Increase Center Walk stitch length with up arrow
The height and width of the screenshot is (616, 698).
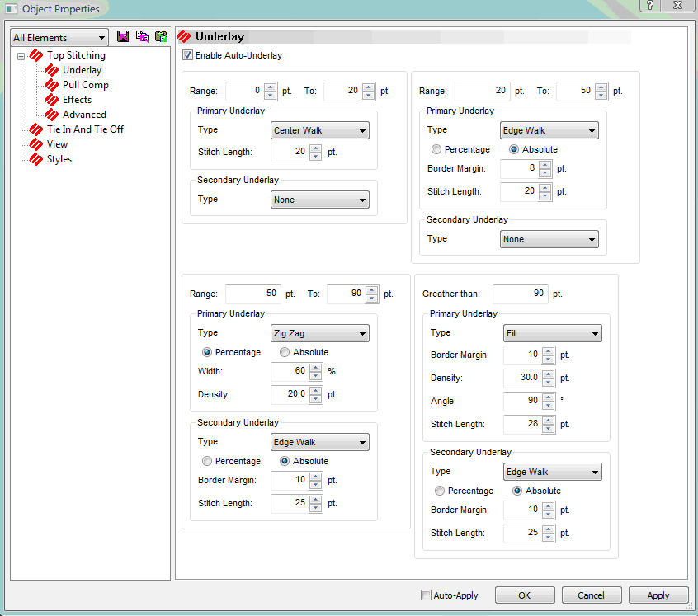coord(316,148)
